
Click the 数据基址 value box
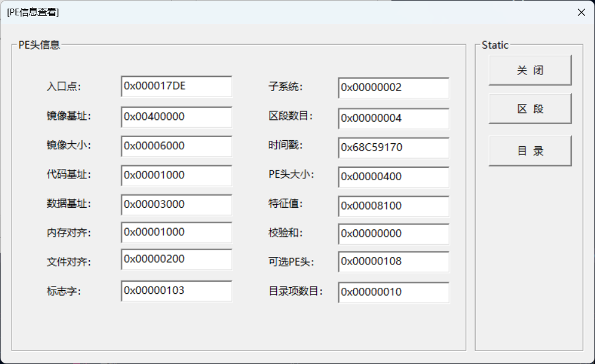[177, 204]
